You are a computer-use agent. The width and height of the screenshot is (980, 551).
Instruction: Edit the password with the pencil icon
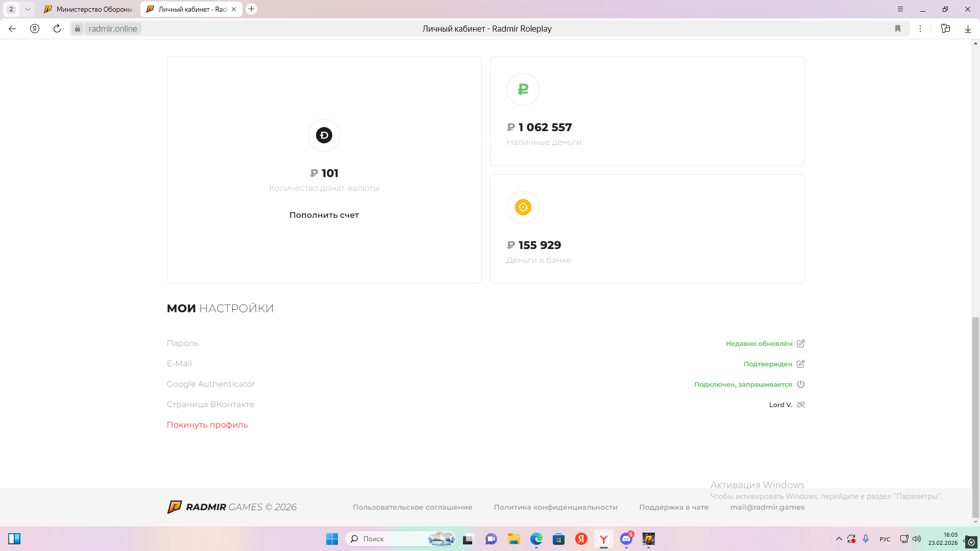click(x=800, y=343)
